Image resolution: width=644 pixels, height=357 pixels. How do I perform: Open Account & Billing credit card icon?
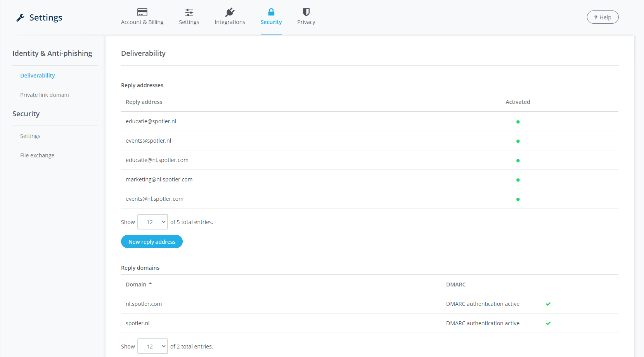[142, 12]
